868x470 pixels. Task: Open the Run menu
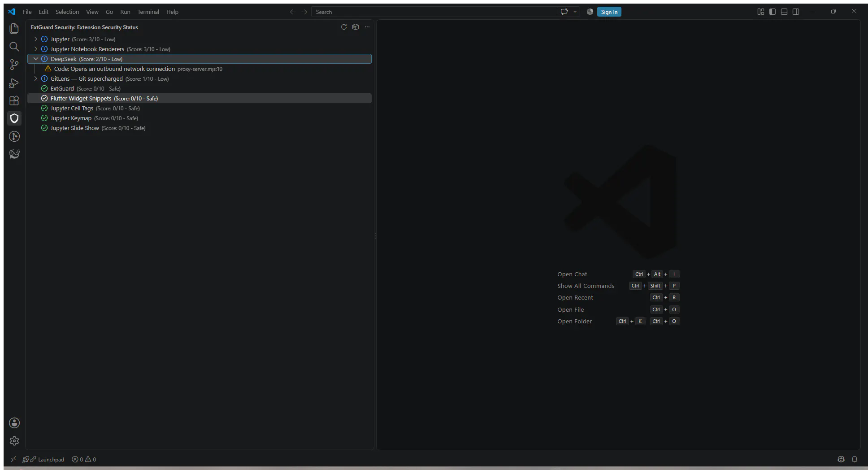coord(126,12)
